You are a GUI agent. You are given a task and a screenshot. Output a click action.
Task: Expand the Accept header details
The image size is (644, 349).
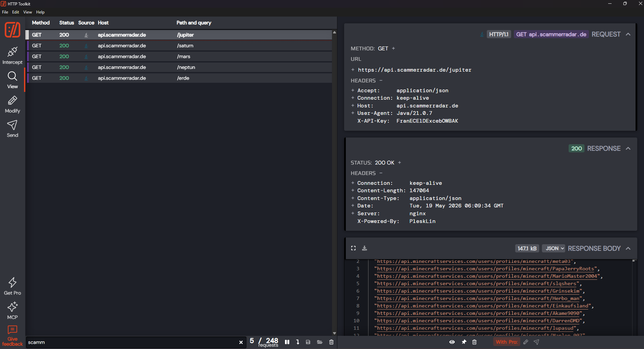353,90
